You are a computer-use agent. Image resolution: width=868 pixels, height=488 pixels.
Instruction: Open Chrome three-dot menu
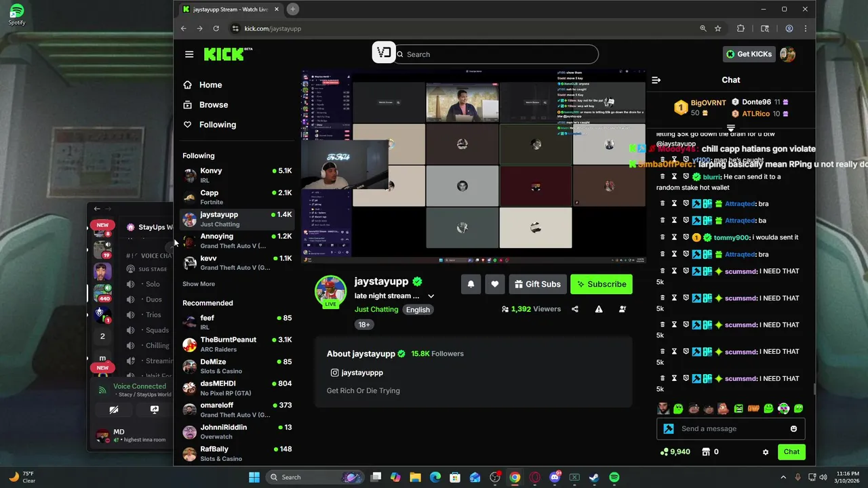coord(805,28)
